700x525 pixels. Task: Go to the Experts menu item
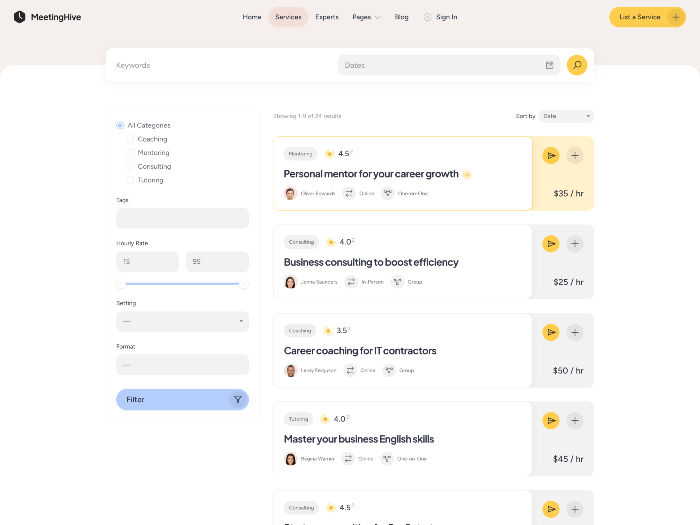327,17
